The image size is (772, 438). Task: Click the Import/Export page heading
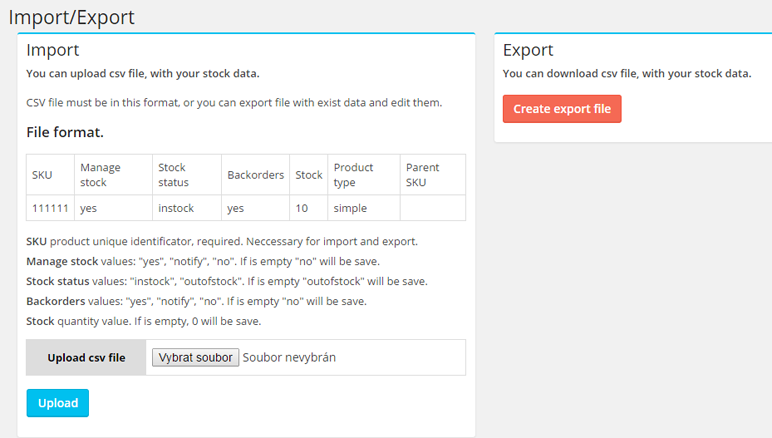point(71,17)
